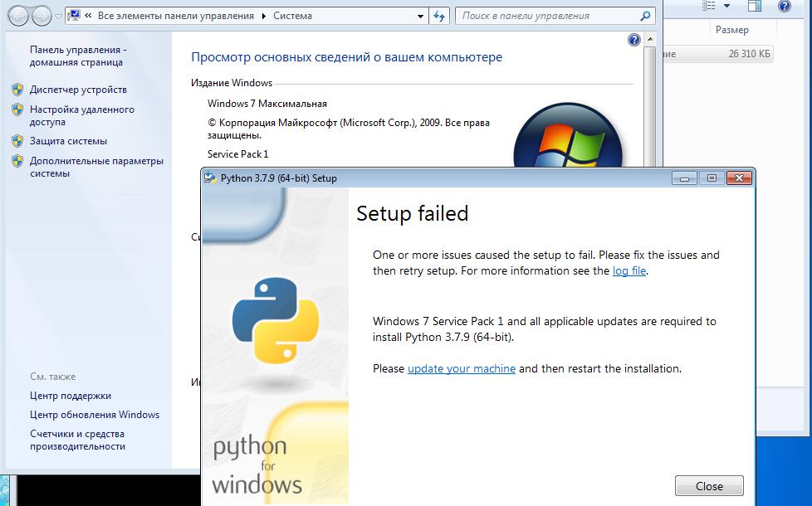812x506 pixels.
Task: Click the Close button in Python Setup
Action: (x=709, y=486)
